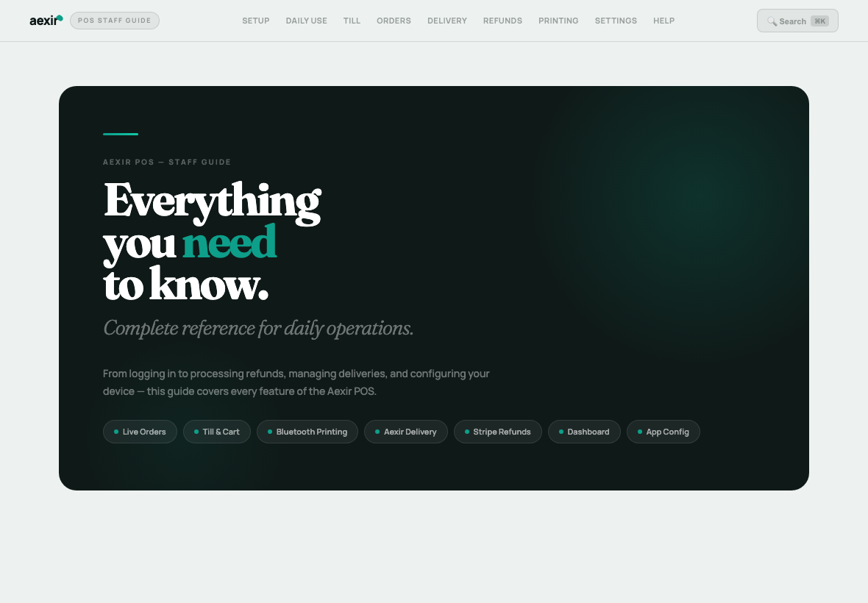This screenshot has height=603, width=868.
Task: Go to Settings in the nav bar
Action: coord(616,21)
